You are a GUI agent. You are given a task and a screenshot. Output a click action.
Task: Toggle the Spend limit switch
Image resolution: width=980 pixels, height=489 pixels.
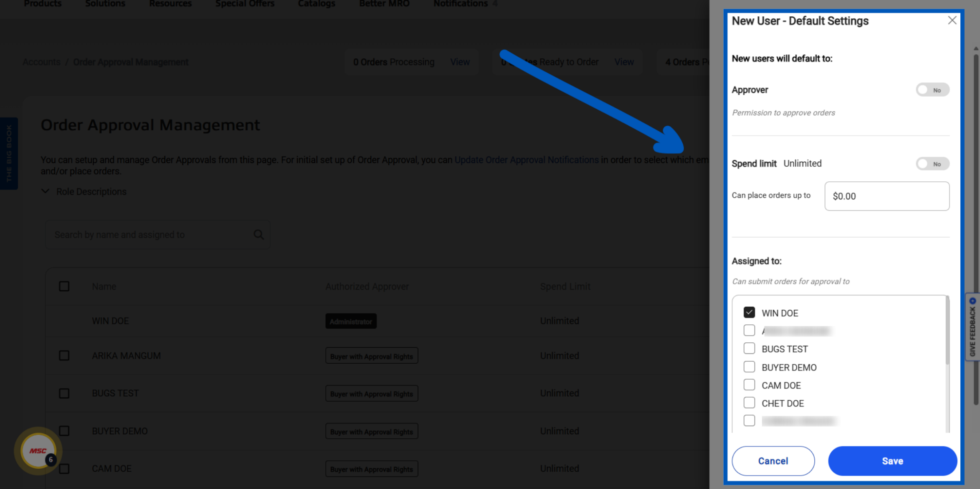(x=932, y=164)
